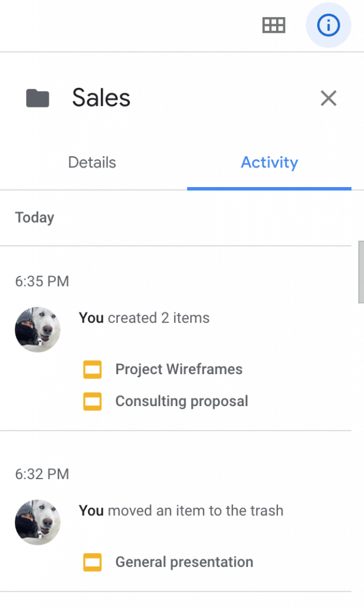The width and height of the screenshot is (364, 608).
Task: Click the Sales folder icon
Action: [x=37, y=98]
